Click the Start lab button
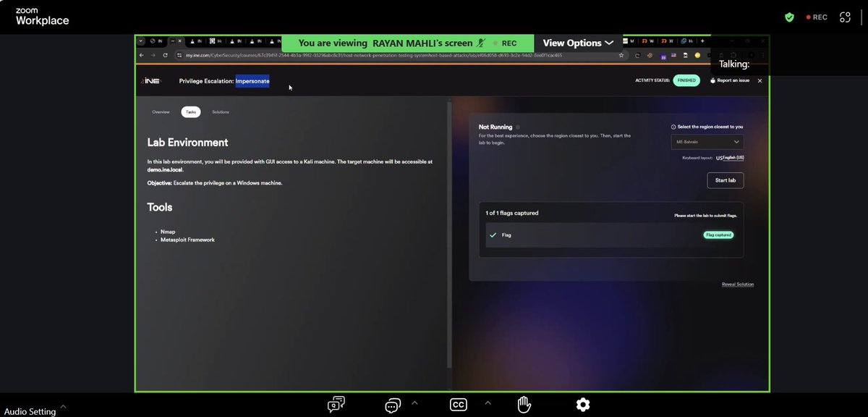The height and width of the screenshot is (417, 868). point(725,180)
